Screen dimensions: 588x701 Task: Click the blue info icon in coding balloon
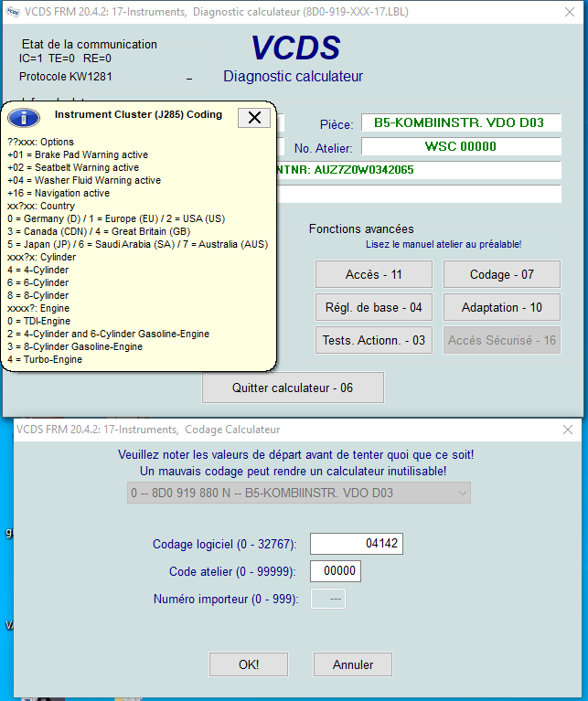(x=24, y=118)
